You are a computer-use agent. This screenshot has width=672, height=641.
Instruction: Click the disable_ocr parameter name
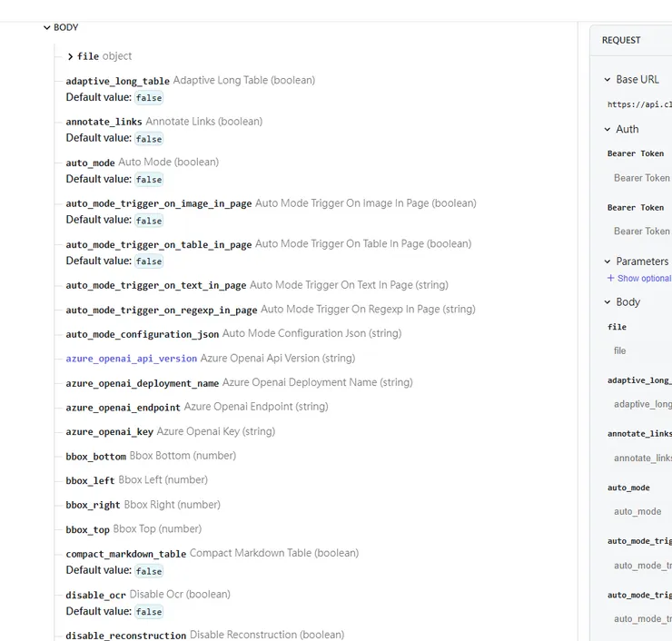95,596
